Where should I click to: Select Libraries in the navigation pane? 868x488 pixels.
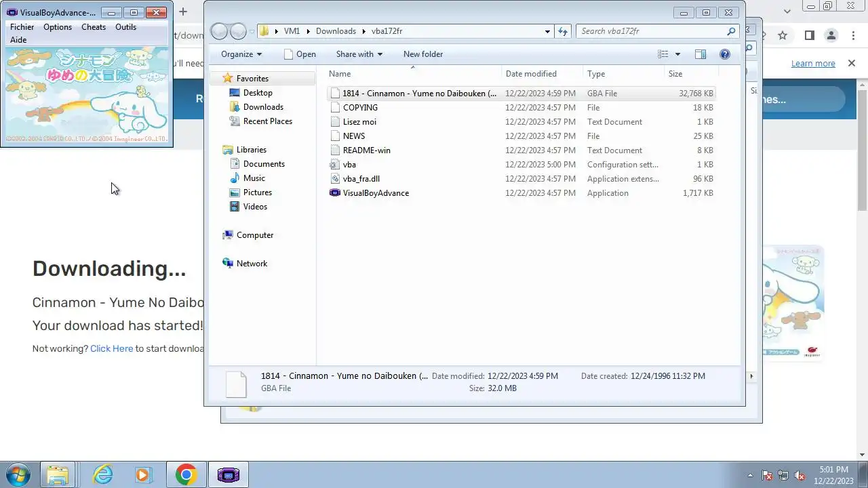tap(251, 150)
